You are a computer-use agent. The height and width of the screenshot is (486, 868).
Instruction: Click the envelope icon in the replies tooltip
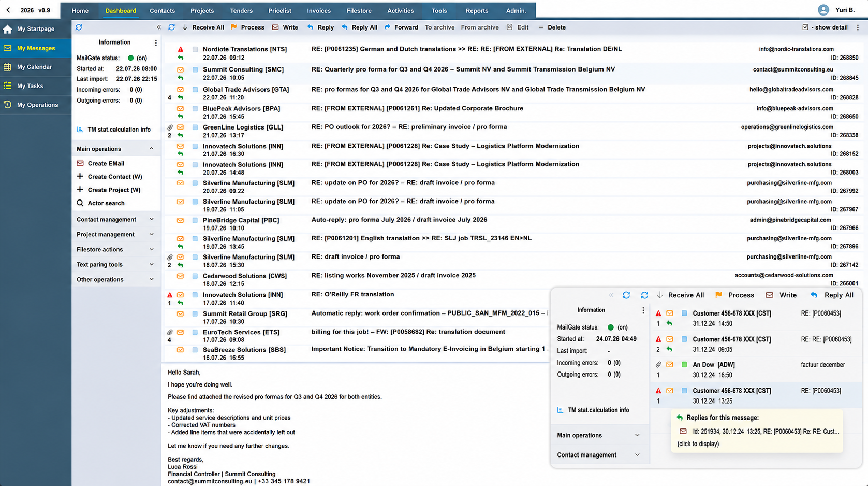pyautogui.click(x=683, y=431)
